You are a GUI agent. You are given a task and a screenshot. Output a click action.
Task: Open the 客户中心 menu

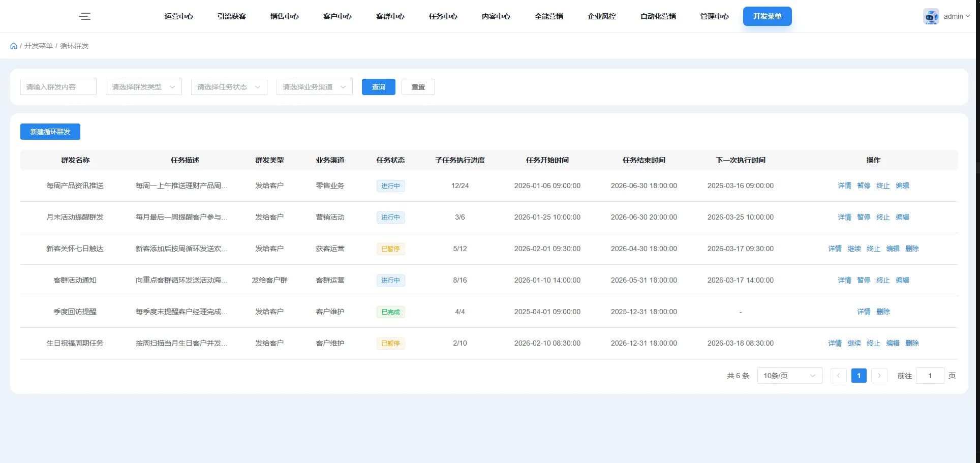coord(338,16)
